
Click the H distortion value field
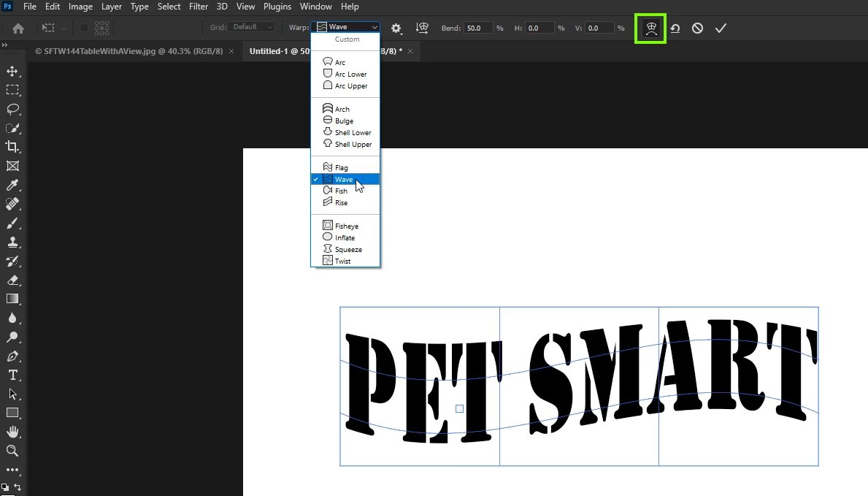click(x=539, y=28)
